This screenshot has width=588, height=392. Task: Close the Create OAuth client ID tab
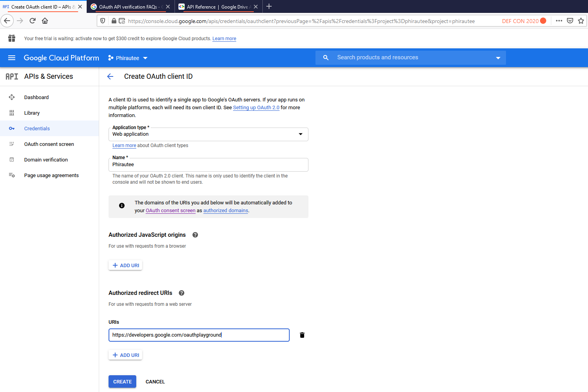pos(80,7)
